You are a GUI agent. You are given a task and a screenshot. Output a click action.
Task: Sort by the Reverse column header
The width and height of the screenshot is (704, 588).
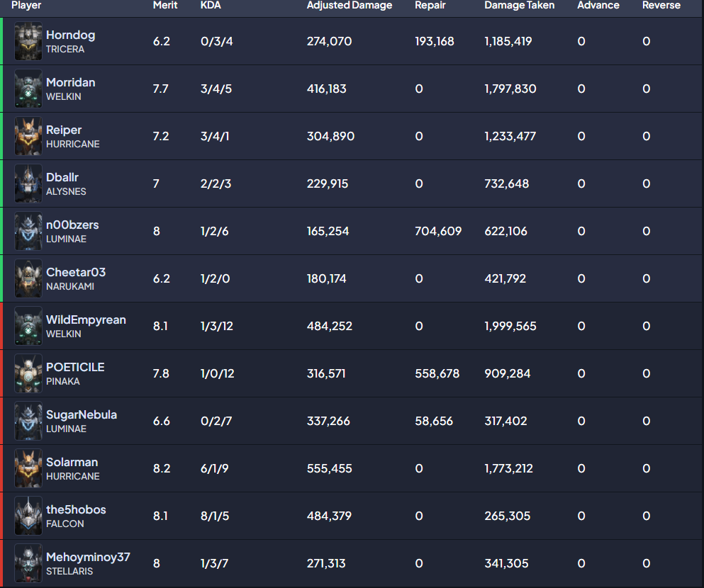(661, 6)
